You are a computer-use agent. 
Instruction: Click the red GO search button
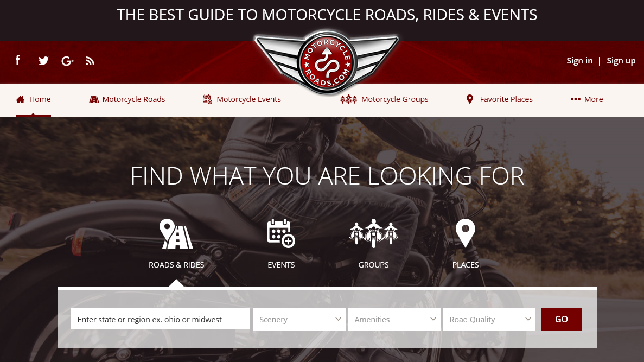click(561, 319)
